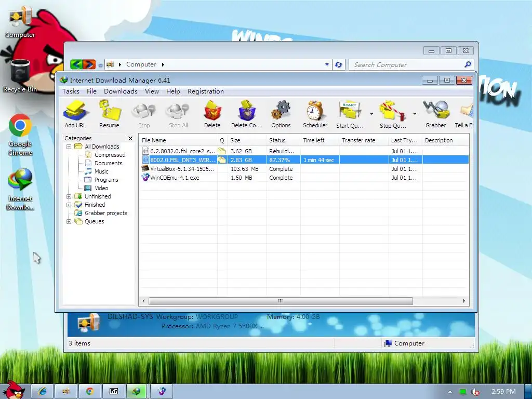Click Delete Completed toolbar icon
532x399 pixels.
click(x=246, y=114)
